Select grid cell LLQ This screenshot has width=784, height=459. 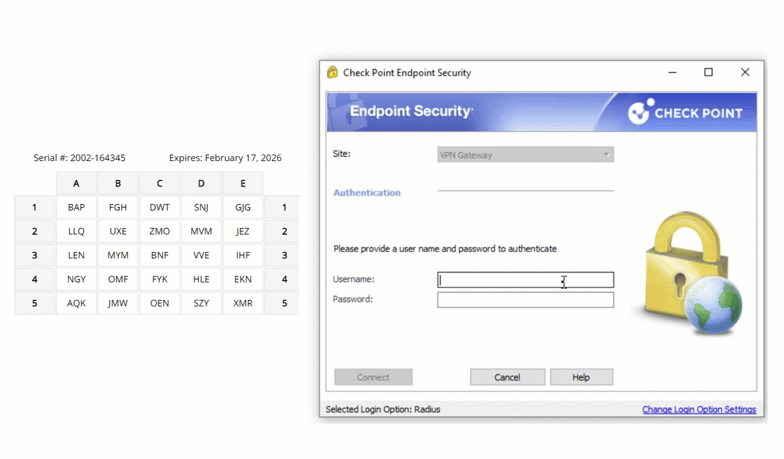point(76,231)
